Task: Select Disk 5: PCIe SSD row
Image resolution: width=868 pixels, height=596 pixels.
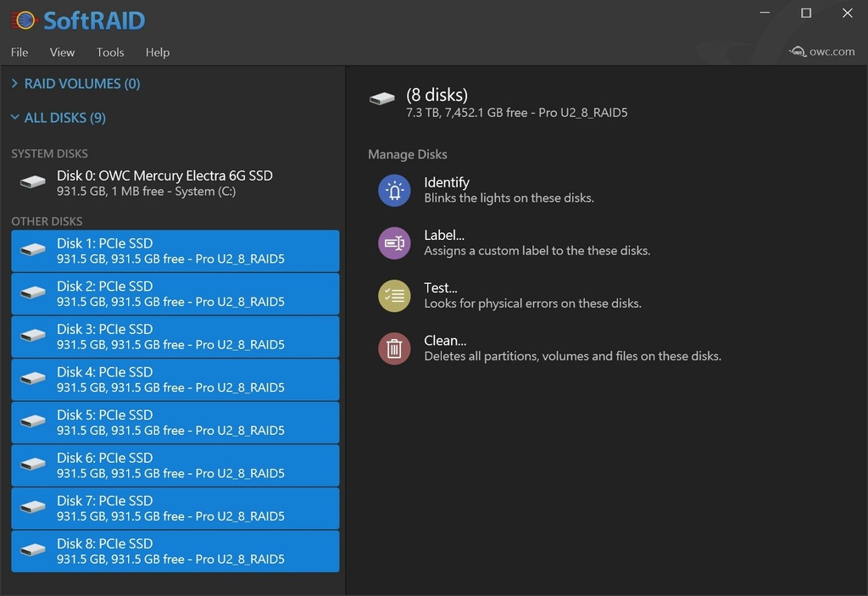Action: (x=175, y=423)
